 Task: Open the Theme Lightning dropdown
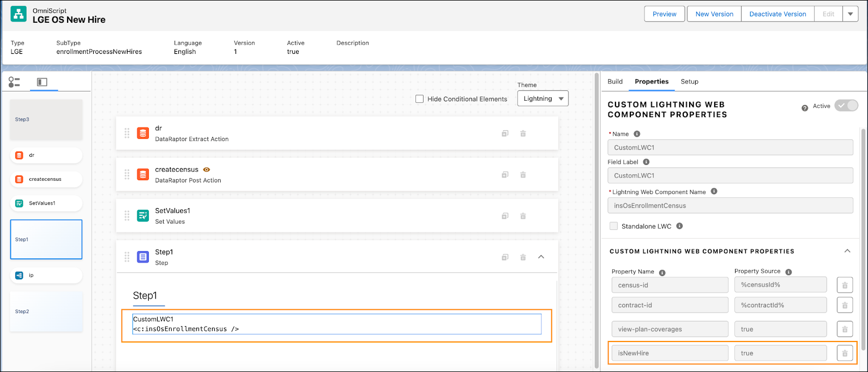542,99
